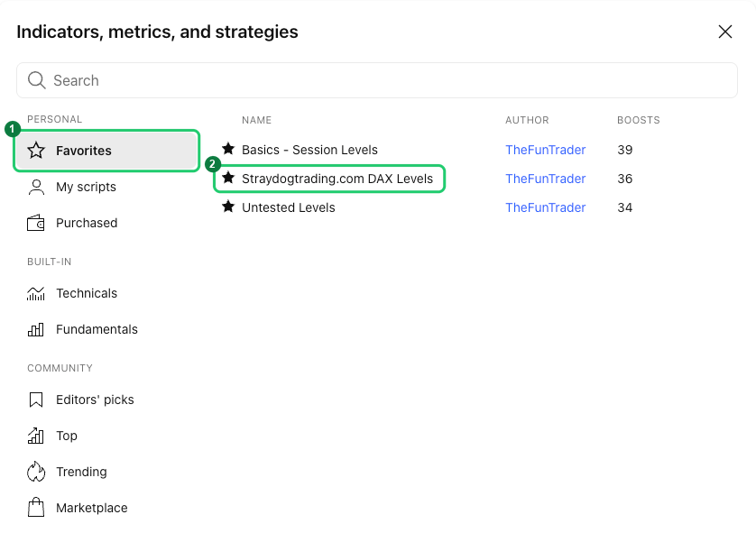Click the Trending flame icon

pos(36,472)
